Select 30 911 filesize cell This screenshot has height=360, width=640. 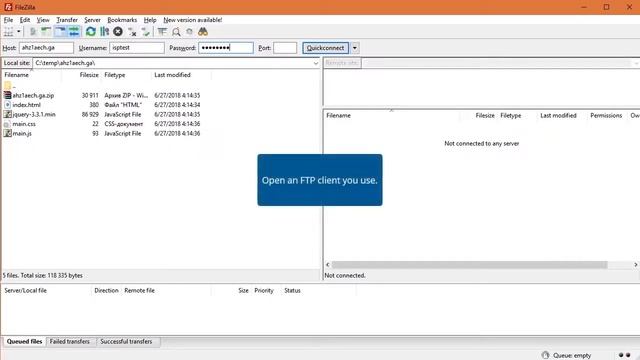pyautogui.click(x=90, y=95)
